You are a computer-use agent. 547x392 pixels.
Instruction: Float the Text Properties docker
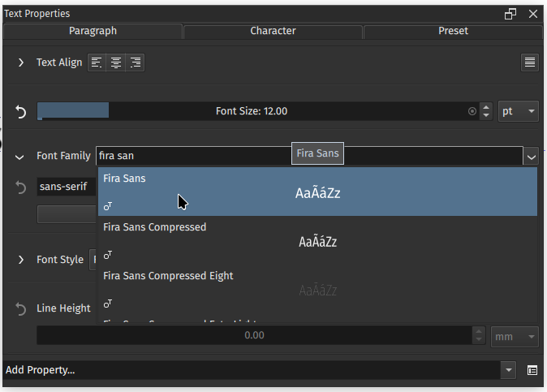tap(510, 14)
